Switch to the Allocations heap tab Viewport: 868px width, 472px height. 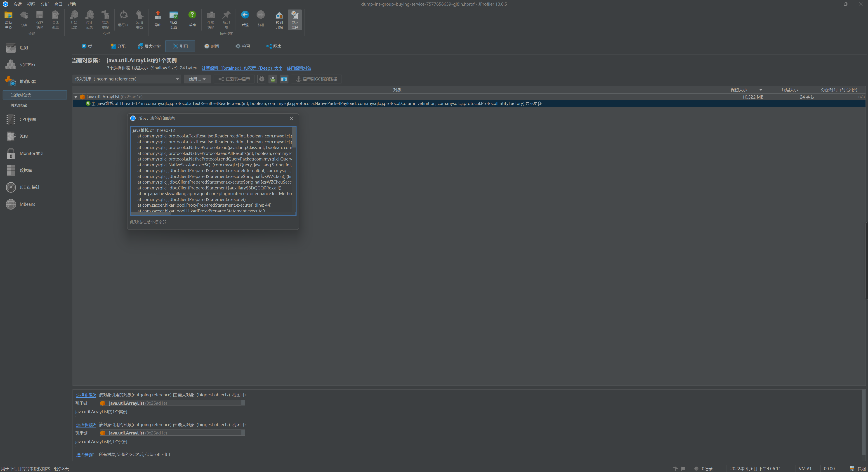click(x=118, y=46)
